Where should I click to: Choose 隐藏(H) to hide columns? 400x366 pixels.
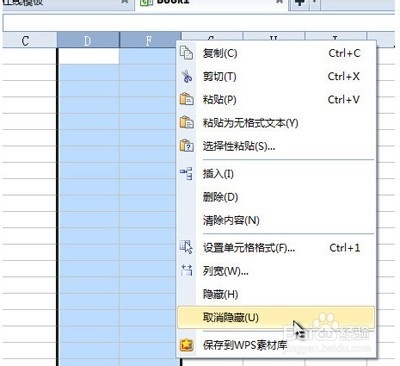[x=276, y=294]
